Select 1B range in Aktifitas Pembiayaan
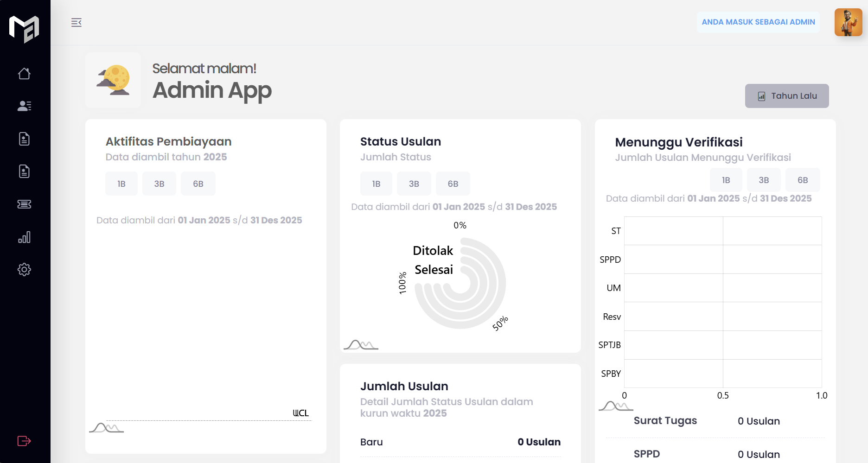 [x=121, y=184]
